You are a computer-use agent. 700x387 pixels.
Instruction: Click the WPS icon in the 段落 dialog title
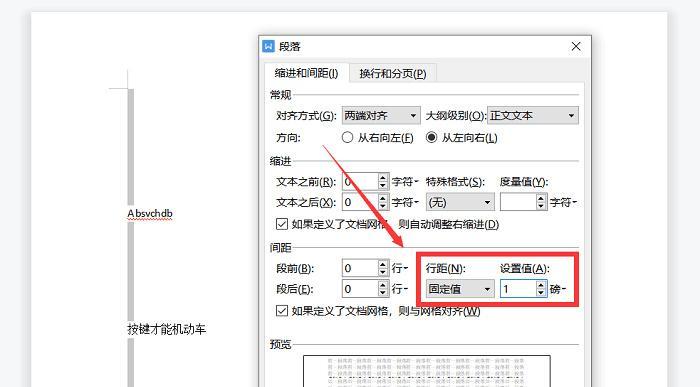268,46
